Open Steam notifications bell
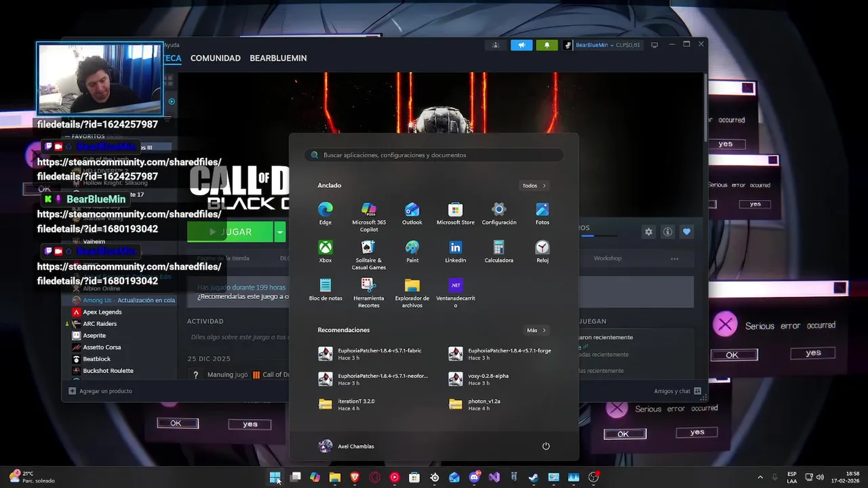Image resolution: width=868 pixels, height=488 pixels. click(x=547, y=45)
